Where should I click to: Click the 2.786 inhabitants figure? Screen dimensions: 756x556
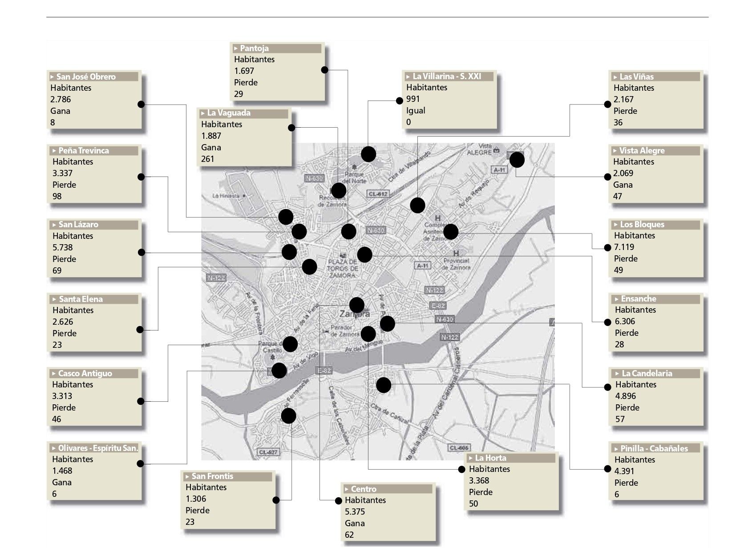[61, 99]
